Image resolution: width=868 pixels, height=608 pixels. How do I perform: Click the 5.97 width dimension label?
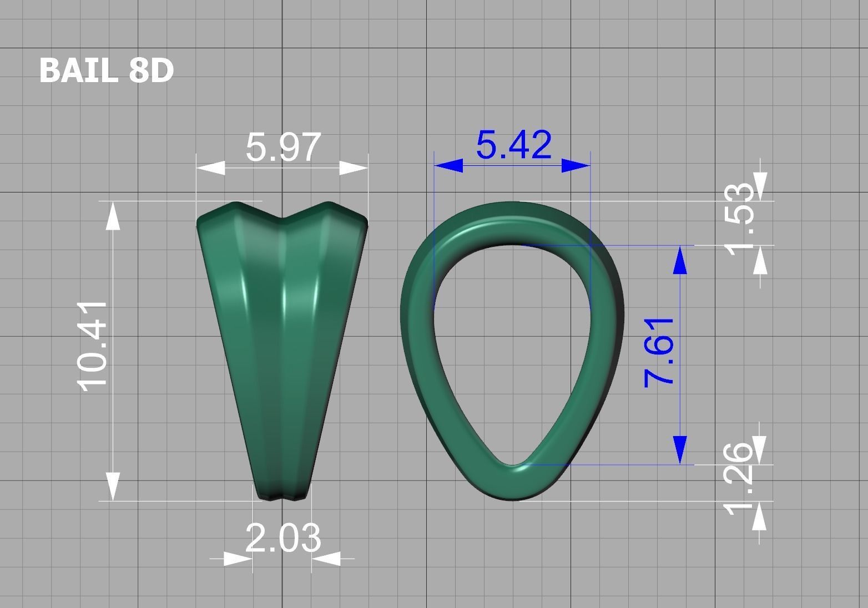(283, 148)
